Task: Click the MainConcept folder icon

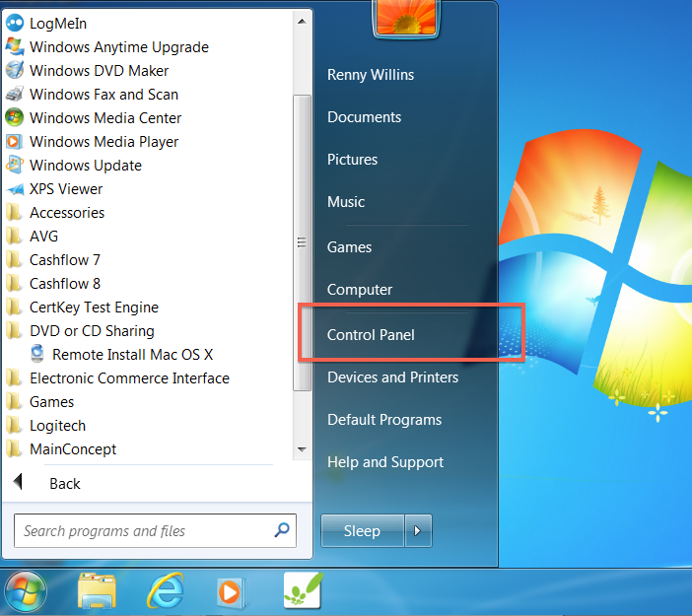Action: coord(14,449)
